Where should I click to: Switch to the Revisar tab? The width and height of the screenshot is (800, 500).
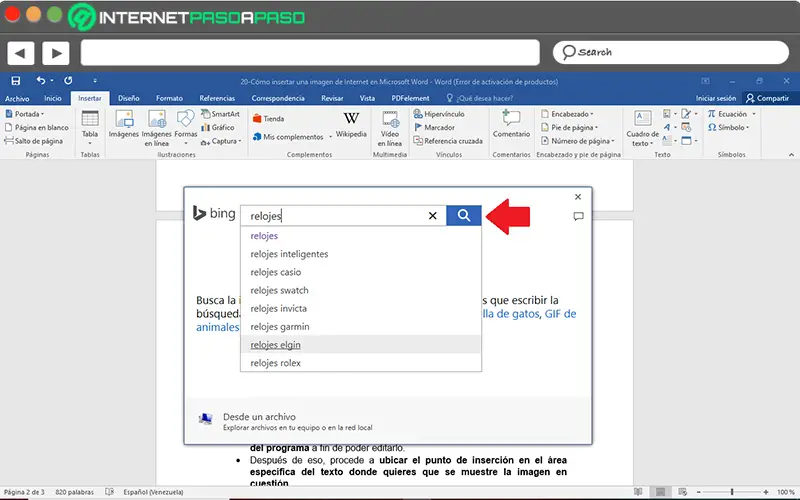[x=332, y=98]
